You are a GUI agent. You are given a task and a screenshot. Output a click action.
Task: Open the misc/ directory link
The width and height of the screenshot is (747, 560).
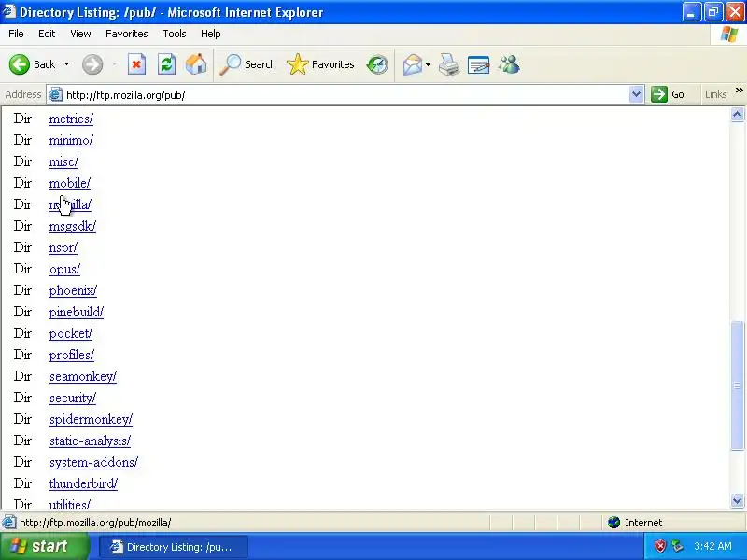[x=63, y=161]
